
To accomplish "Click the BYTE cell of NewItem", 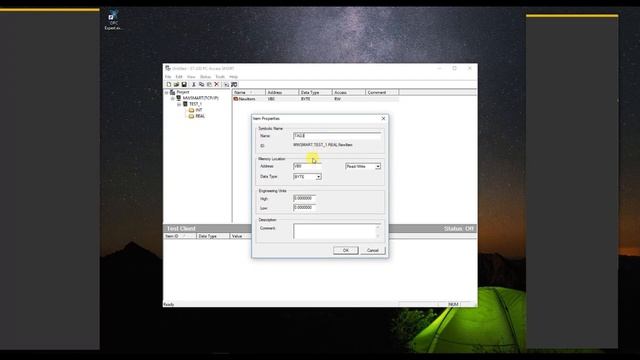I will (x=305, y=99).
